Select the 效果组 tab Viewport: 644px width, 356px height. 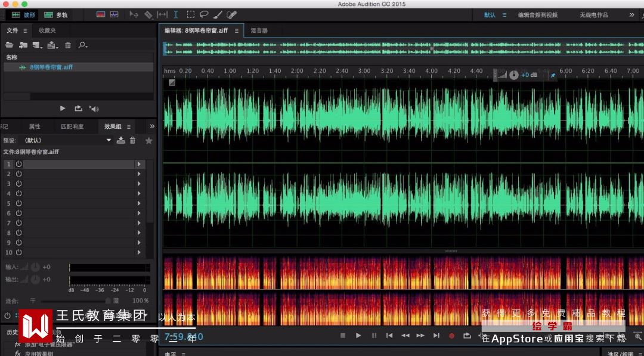[x=113, y=126]
